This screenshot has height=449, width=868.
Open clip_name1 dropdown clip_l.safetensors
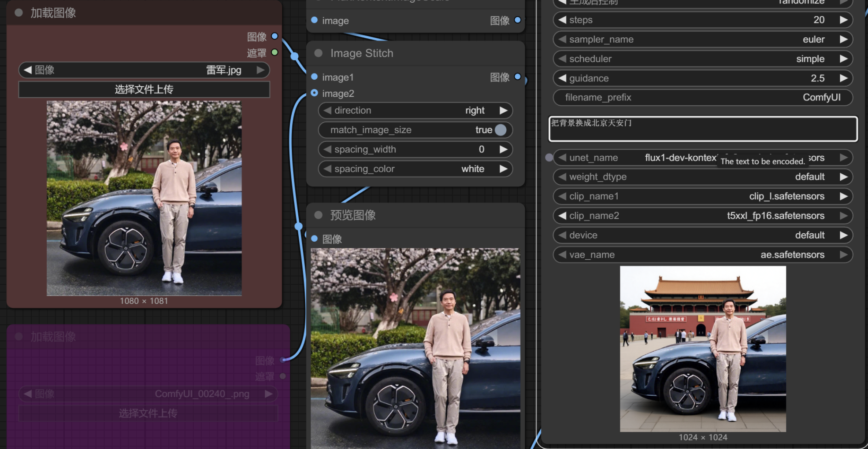coord(703,196)
